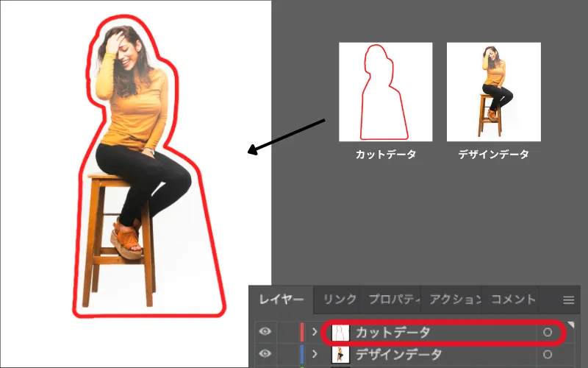Click the red color bar of カットデータ layer

[302, 333]
